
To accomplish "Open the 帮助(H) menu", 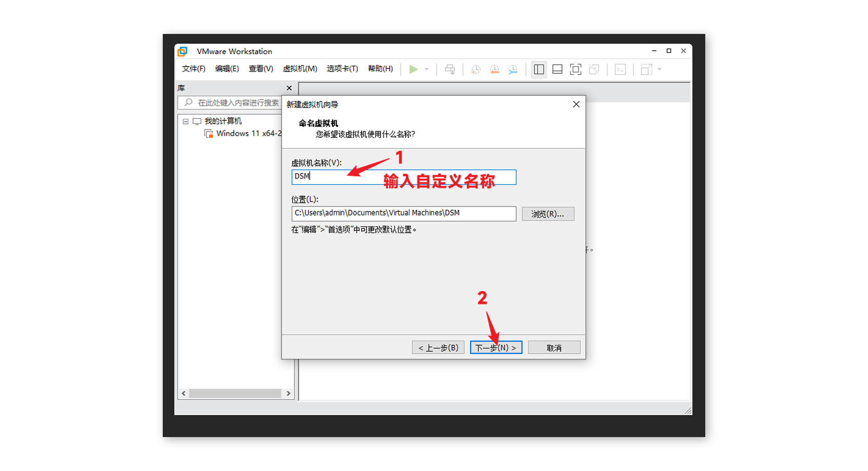I will (380, 69).
